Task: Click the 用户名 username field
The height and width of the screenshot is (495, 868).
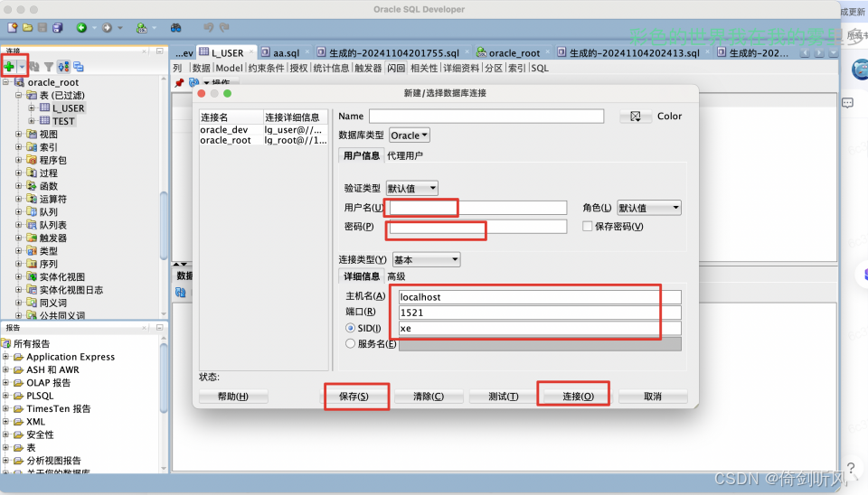Action: click(x=478, y=208)
